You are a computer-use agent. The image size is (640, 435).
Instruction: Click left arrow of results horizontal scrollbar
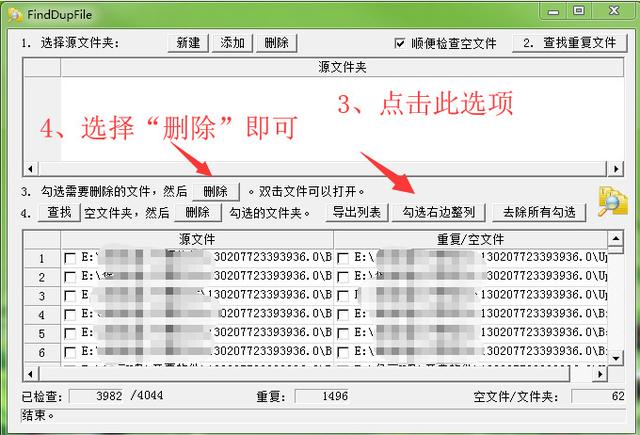[x=31, y=374]
